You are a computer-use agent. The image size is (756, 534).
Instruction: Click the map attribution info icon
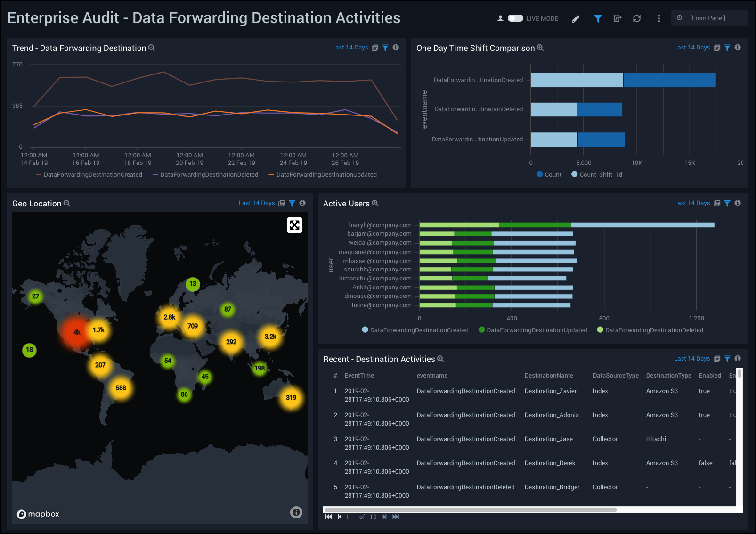point(296,512)
